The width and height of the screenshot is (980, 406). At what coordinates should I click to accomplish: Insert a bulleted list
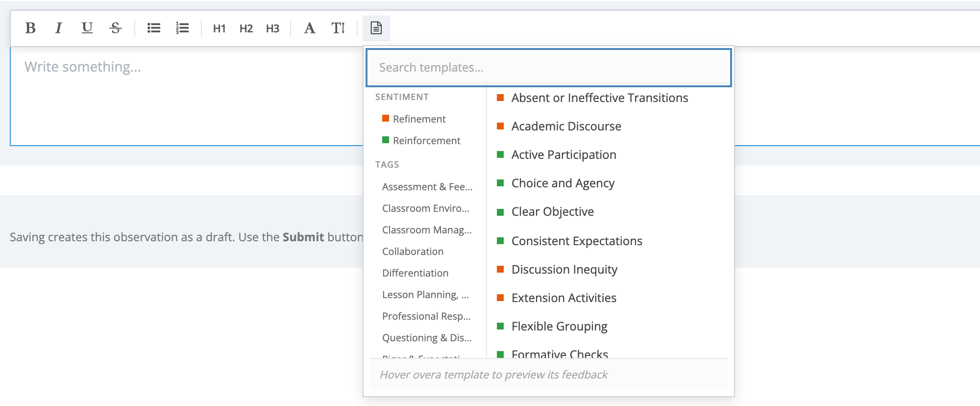tap(154, 28)
